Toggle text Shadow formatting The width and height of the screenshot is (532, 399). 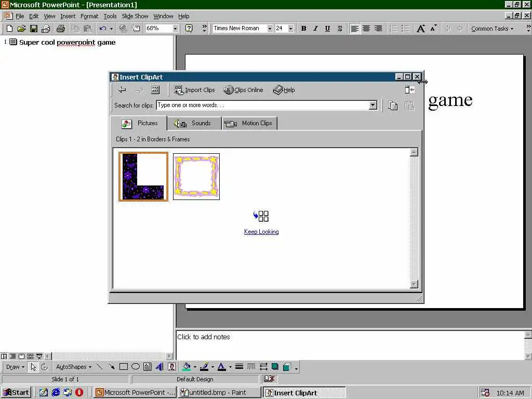[340, 29]
